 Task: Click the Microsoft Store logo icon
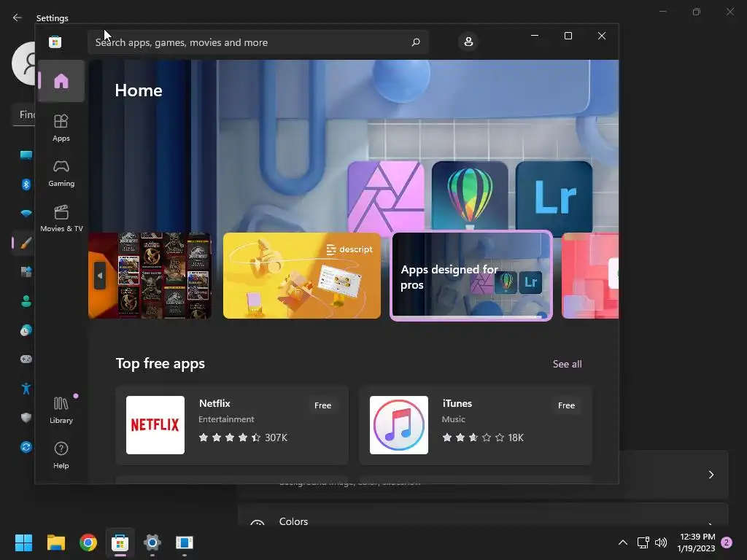pyautogui.click(x=55, y=42)
